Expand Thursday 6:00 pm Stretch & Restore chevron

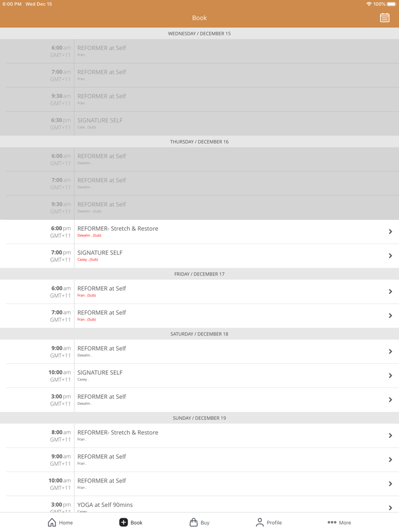[390, 232]
